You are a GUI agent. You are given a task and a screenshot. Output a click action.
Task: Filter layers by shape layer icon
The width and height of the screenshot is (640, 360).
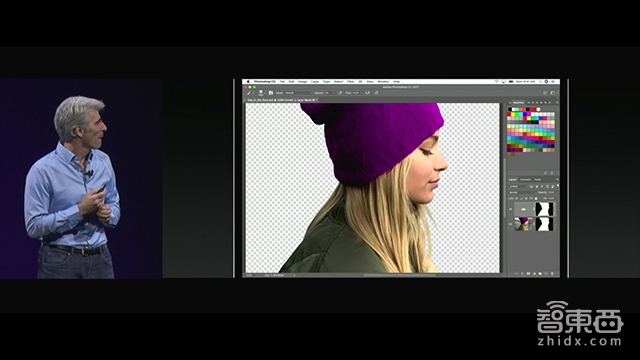[547, 187]
